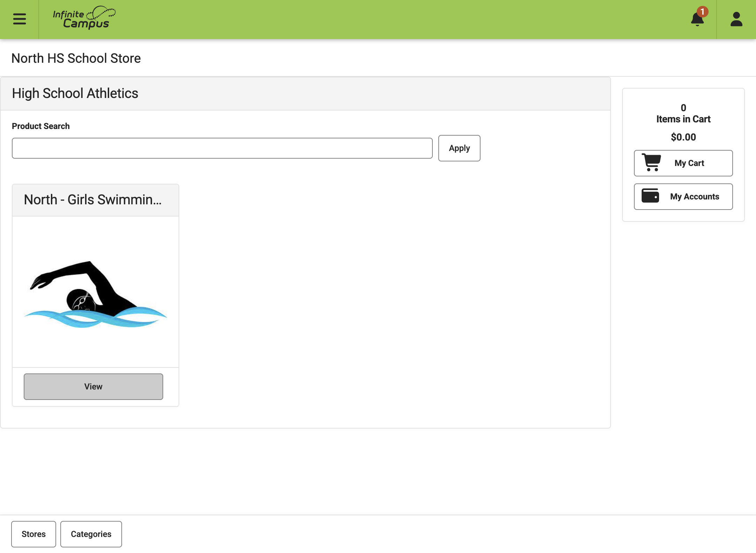
Task: Click the North - Girls Swimmin... title
Action: (93, 200)
